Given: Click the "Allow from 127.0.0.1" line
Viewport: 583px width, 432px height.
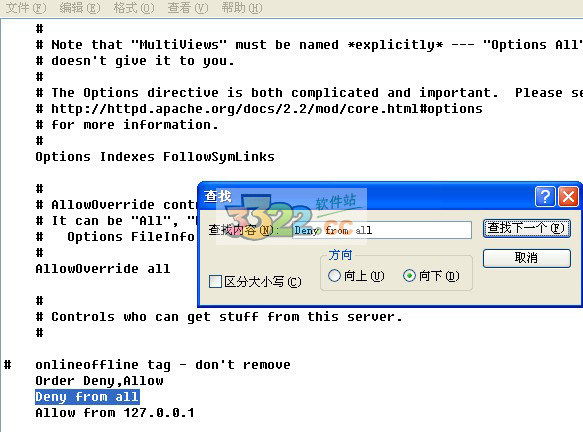Looking at the screenshot, I should pyautogui.click(x=115, y=413).
